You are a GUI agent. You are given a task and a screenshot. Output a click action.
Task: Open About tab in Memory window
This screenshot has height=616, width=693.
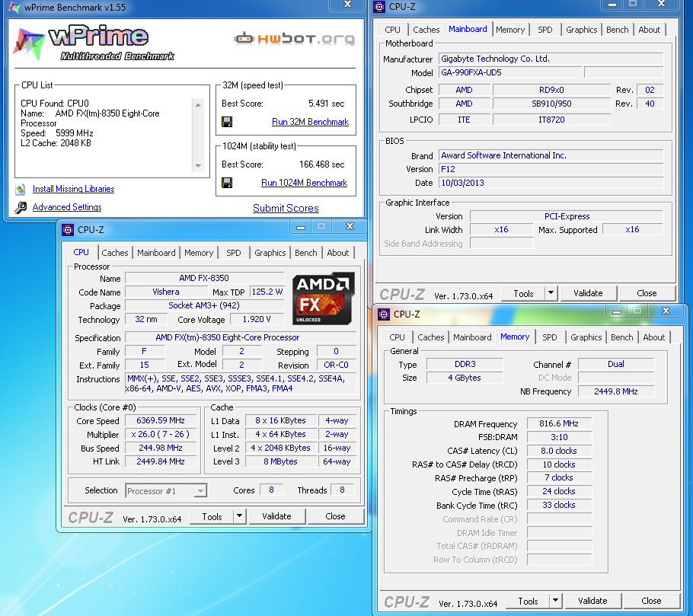pos(654,337)
